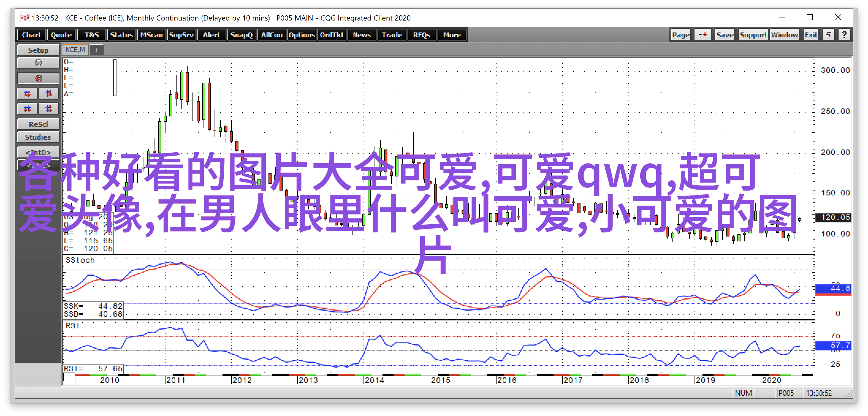Screen dimensions: 868x416
Task: Click the Status toolbar button
Action: 122,35
